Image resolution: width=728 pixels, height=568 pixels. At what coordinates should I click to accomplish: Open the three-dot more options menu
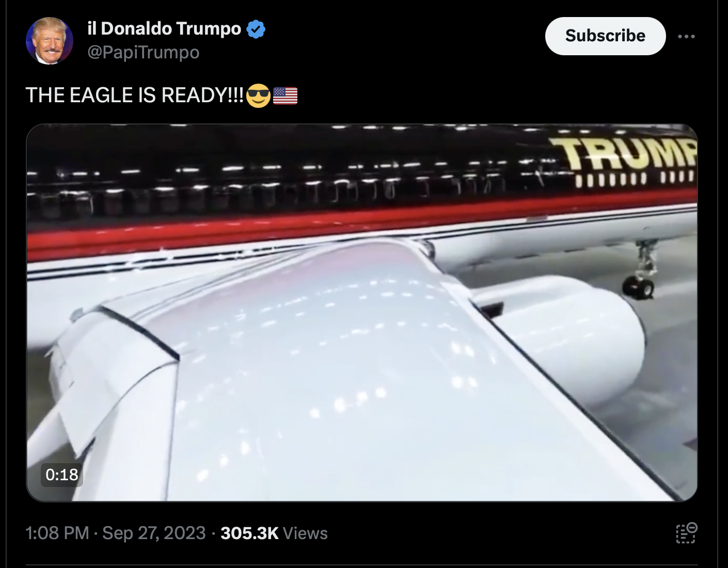(686, 36)
